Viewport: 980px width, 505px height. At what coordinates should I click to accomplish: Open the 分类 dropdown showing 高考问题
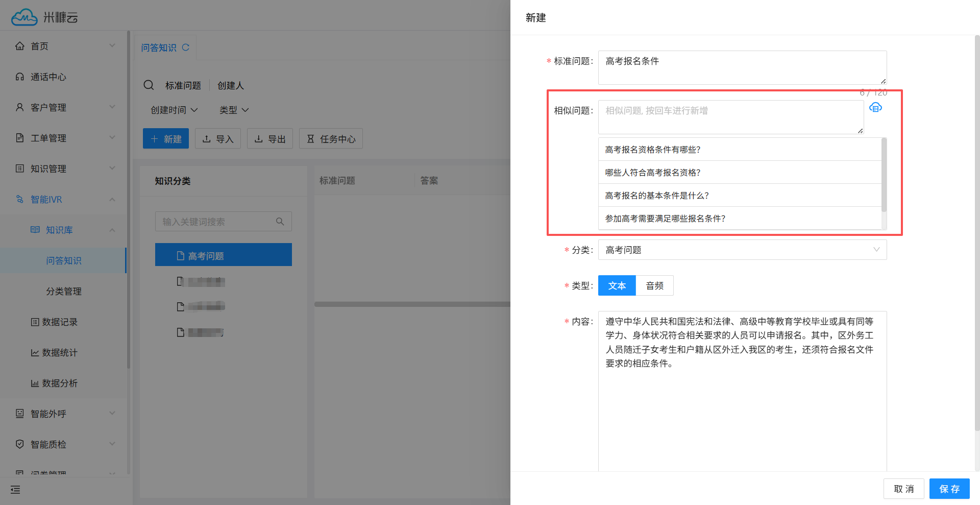pos(742,250)
